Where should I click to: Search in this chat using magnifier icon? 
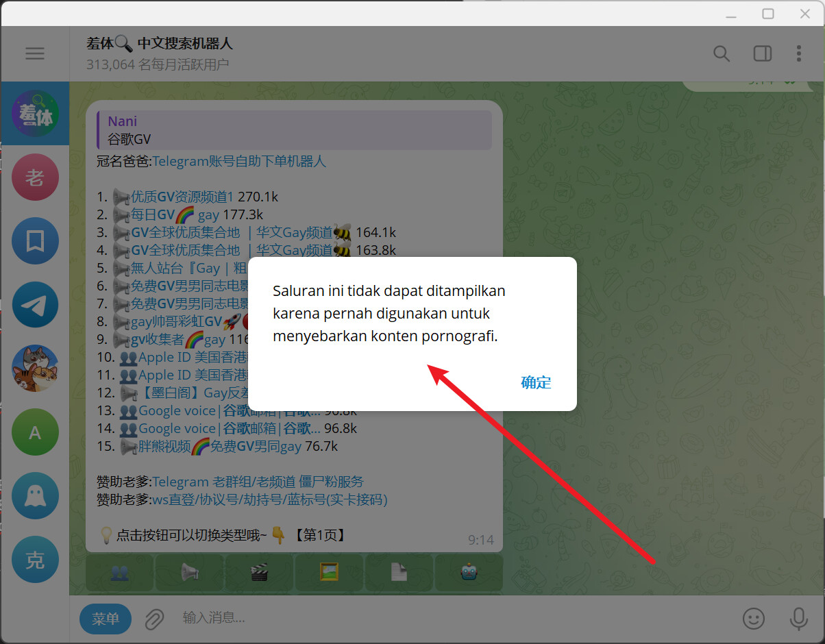(722, 53)
